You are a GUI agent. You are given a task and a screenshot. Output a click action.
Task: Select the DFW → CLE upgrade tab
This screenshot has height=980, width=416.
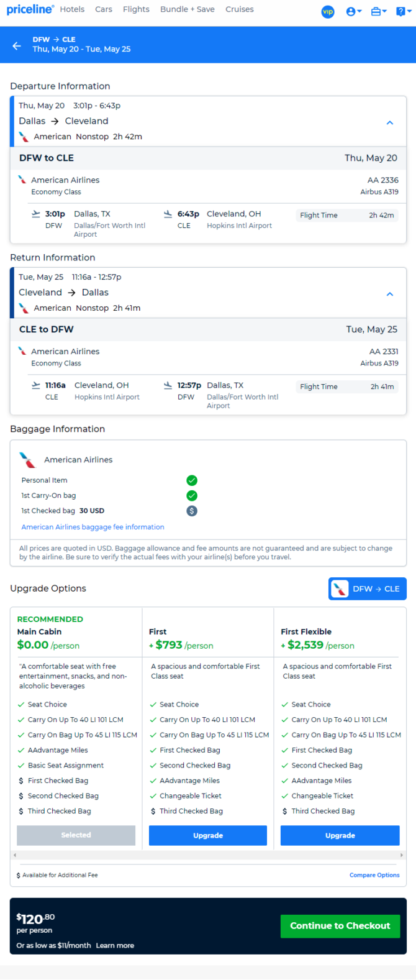tap(368, 588)
